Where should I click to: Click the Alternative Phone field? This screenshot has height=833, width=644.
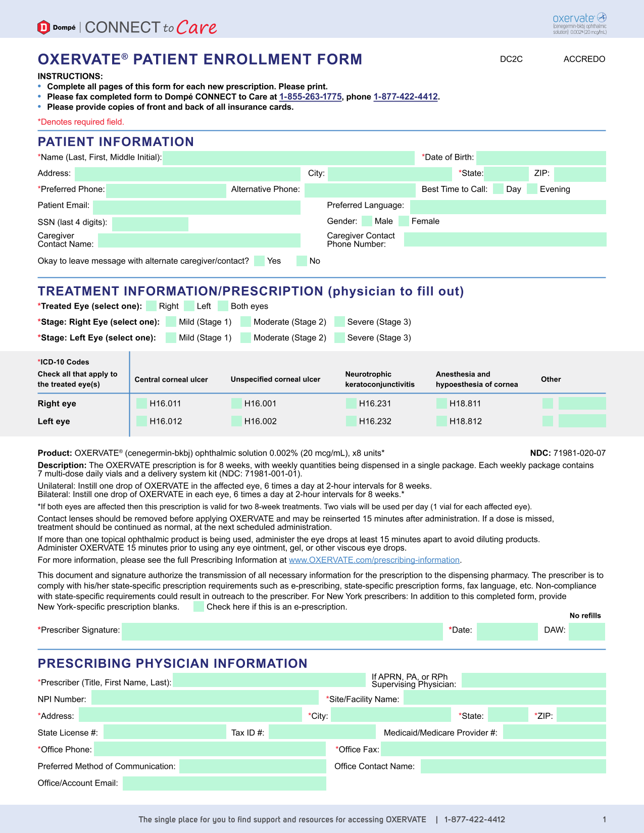coord(360,190)
